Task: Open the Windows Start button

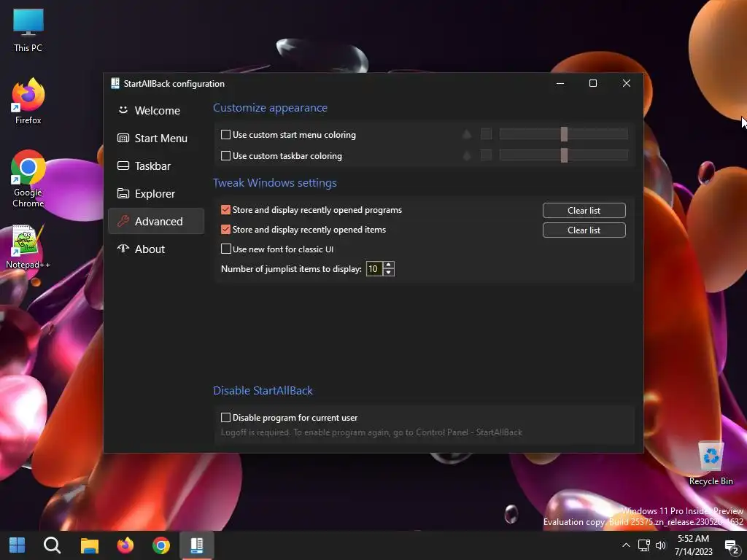Action: [x=18, y=545]
